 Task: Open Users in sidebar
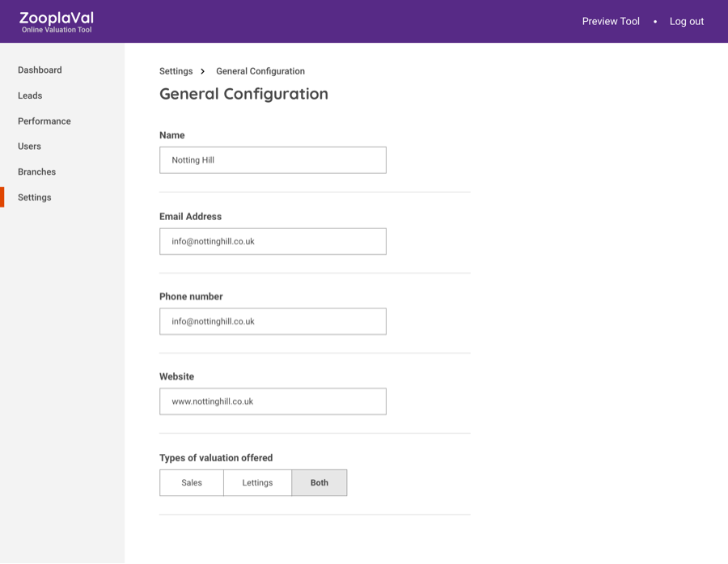click(x=29, y=146)
